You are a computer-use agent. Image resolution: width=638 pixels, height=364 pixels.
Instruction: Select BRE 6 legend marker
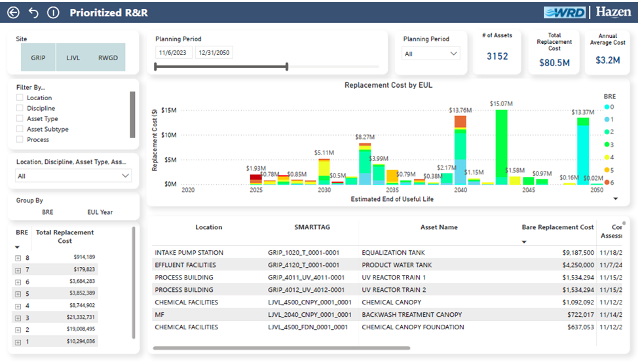[607, 182]
